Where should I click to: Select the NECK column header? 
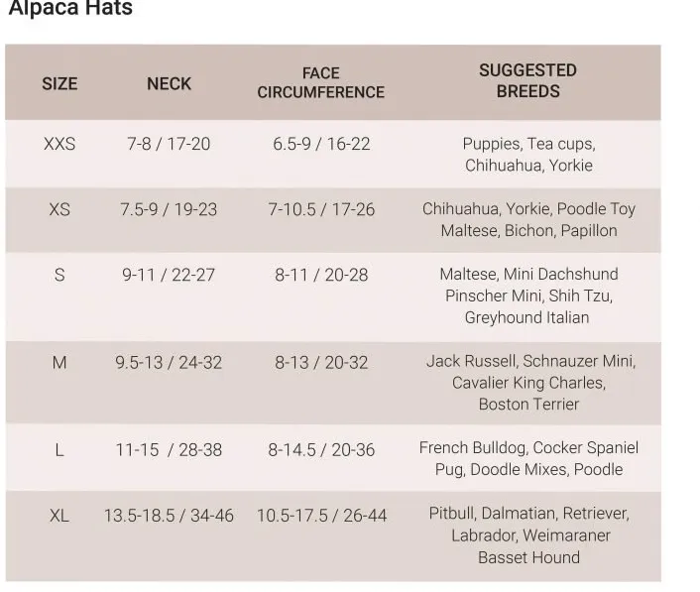coord(170,84)
